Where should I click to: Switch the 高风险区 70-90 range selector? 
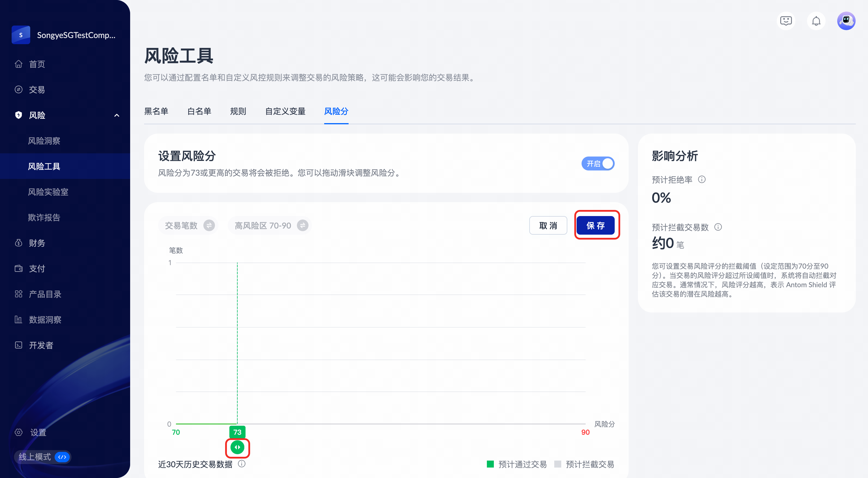pos(302,225)
